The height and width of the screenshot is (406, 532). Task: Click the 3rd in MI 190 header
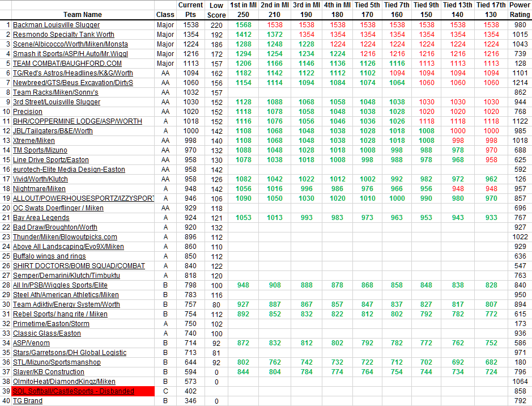coord(306,10)
